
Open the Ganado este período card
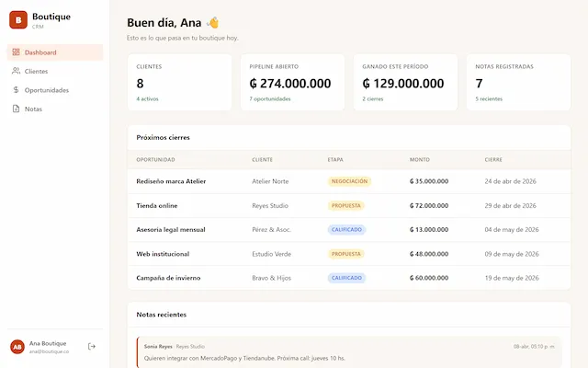pos(405,82)
